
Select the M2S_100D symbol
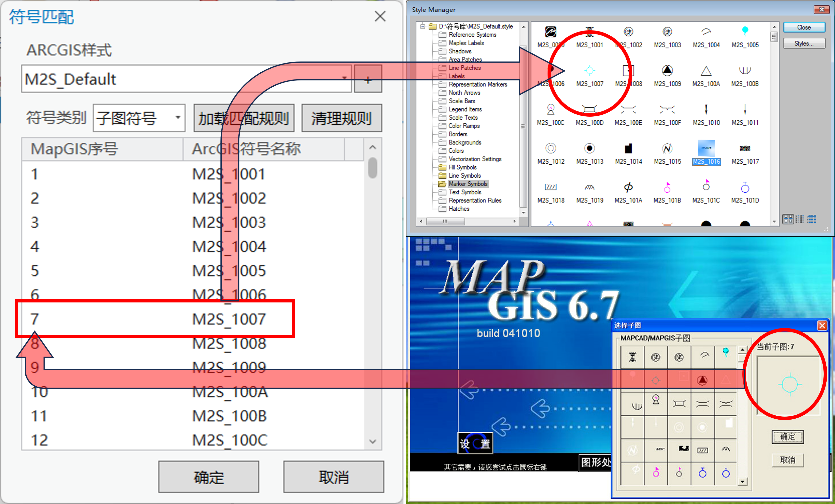tap(589, 114)
